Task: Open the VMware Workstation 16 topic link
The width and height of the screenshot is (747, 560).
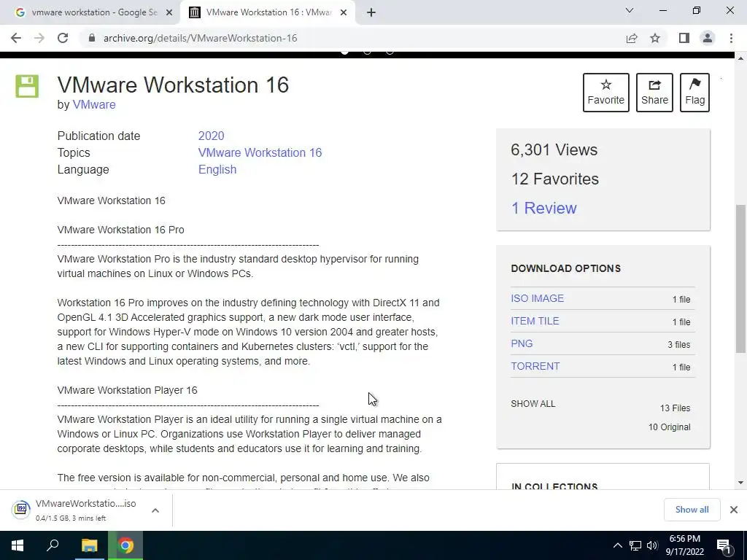Action: 260,152
